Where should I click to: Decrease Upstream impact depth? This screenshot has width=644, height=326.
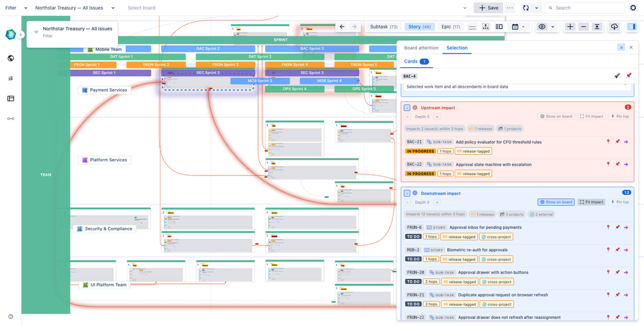(407, 117)
